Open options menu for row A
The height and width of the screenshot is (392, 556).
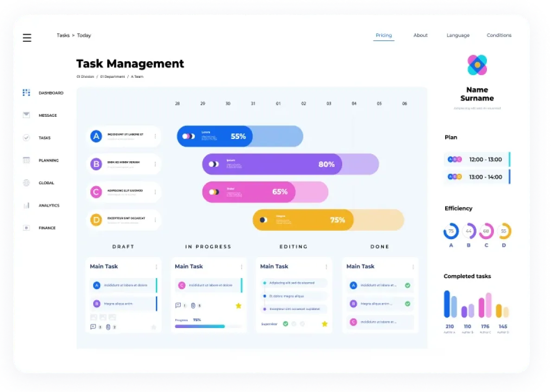coord(155,136)
